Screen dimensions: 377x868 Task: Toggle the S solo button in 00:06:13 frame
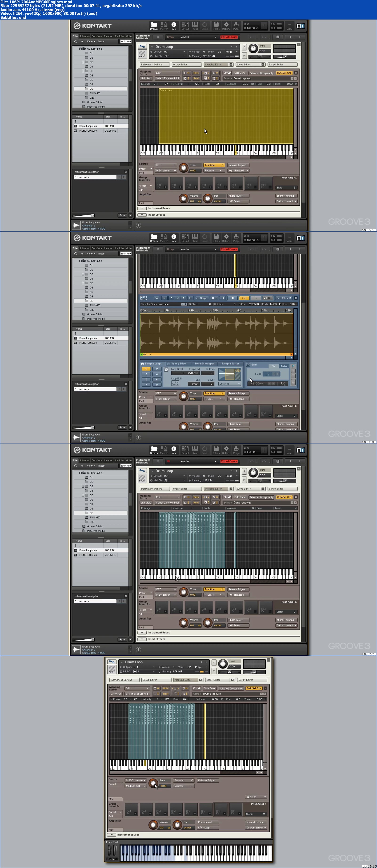(214, 663)
